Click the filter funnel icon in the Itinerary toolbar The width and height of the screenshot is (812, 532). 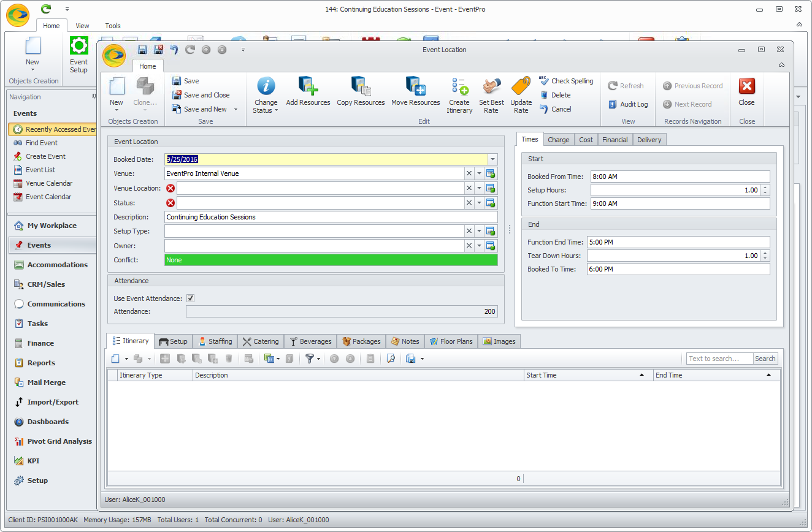pyautogui.click(x=309, y=359)
